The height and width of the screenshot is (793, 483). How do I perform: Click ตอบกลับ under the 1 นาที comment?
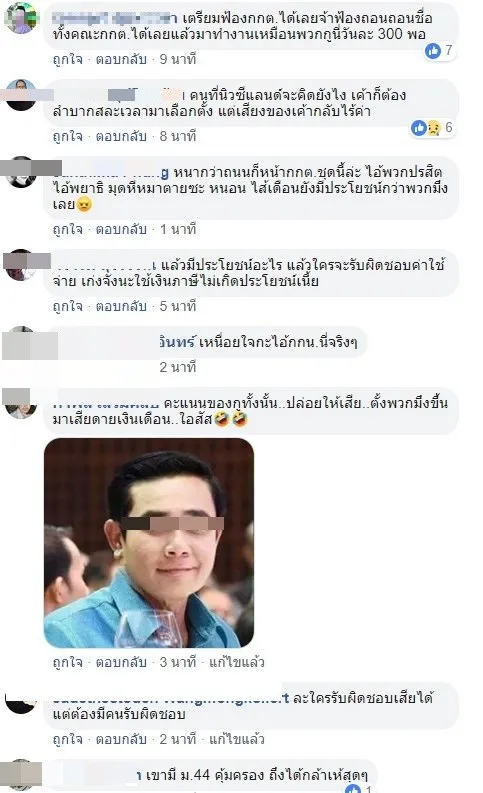click(x=121, y=229)
